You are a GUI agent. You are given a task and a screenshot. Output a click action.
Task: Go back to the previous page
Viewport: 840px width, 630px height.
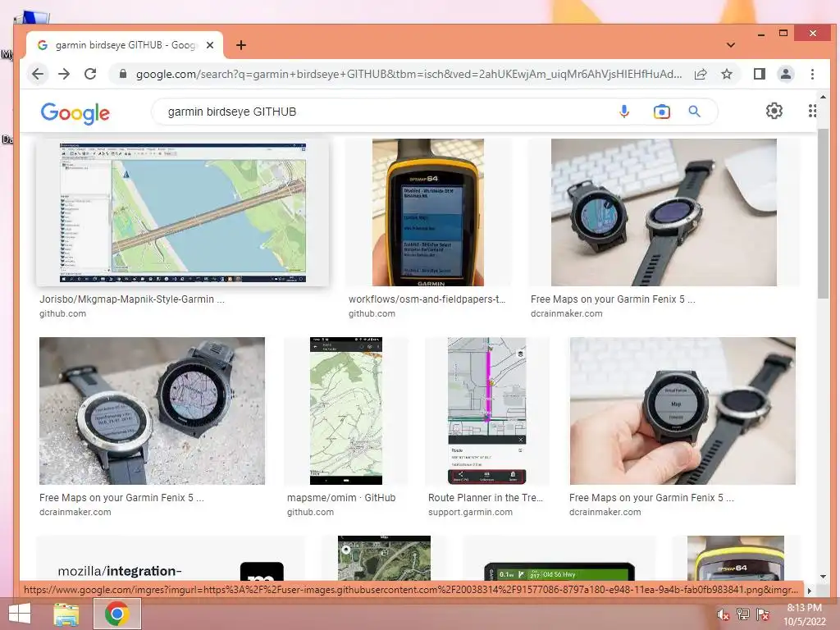tap(38, 74)
